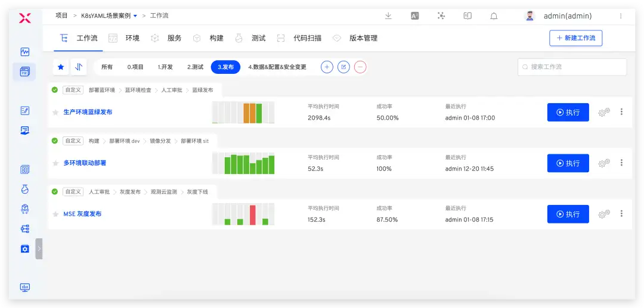Toggle the favorites star filter
The width and height of the screenshot is (644, 308).
tap(61, 67)
